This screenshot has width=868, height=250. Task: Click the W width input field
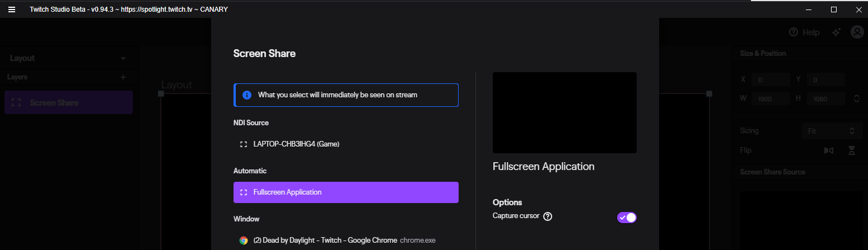coord(771,98)
